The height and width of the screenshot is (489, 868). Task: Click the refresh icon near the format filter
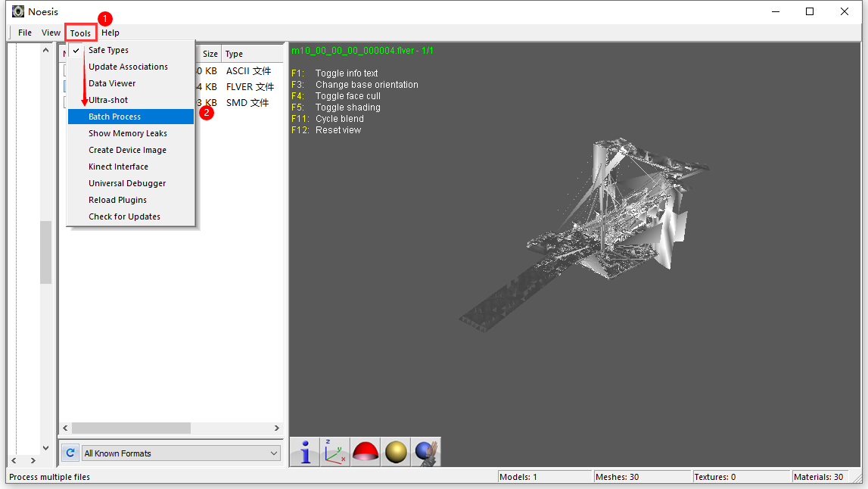coord(70,452)
